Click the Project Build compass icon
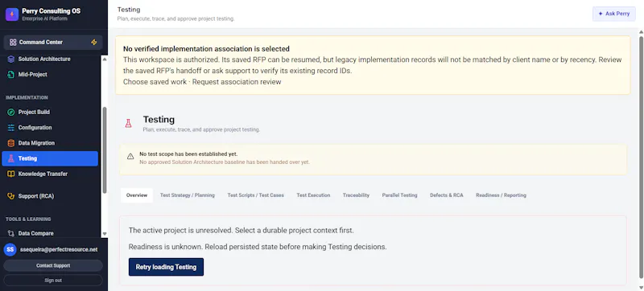644x291 pixels. 11,112
